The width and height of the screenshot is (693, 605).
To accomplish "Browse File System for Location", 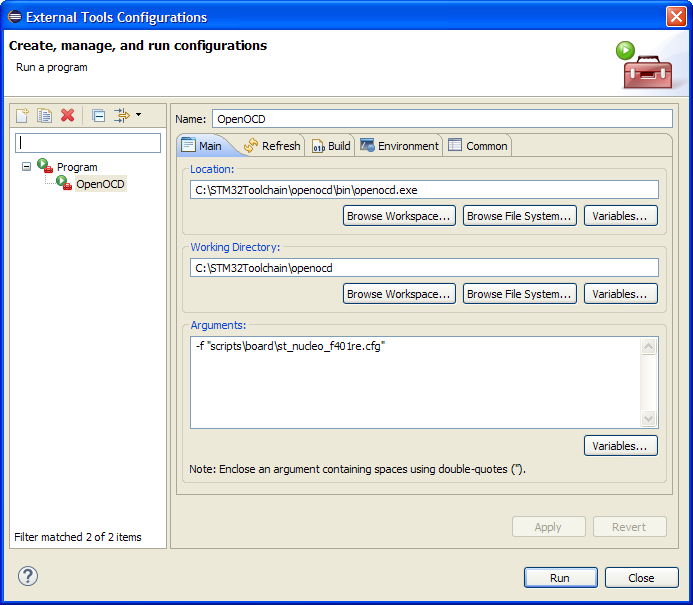I will [520, 216].
